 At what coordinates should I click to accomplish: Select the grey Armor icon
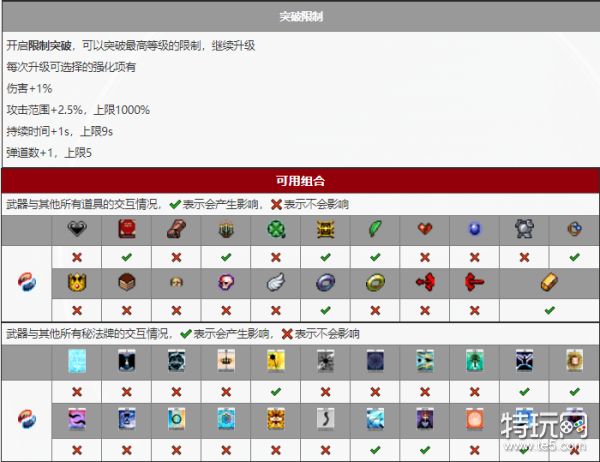click(524, 229)
